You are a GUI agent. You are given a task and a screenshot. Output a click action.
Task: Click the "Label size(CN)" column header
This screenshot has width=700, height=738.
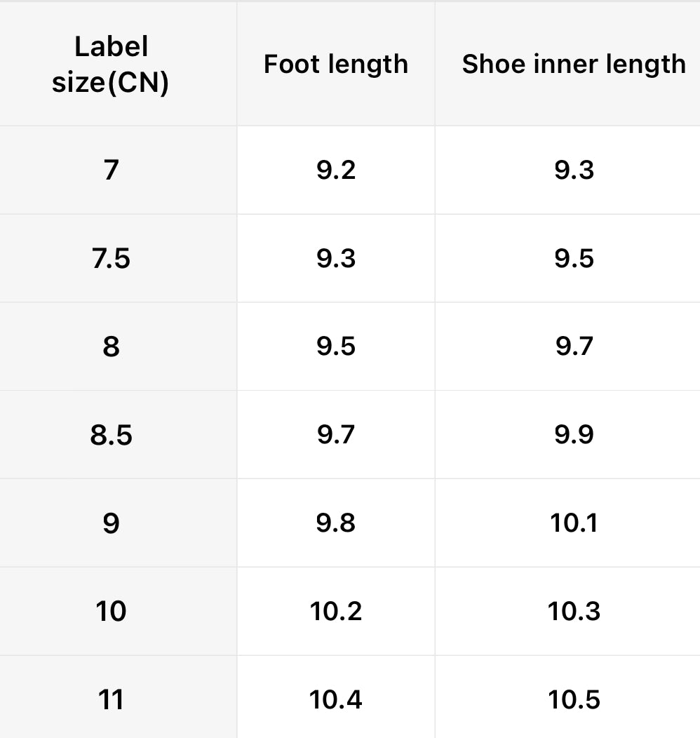point(111,65)
